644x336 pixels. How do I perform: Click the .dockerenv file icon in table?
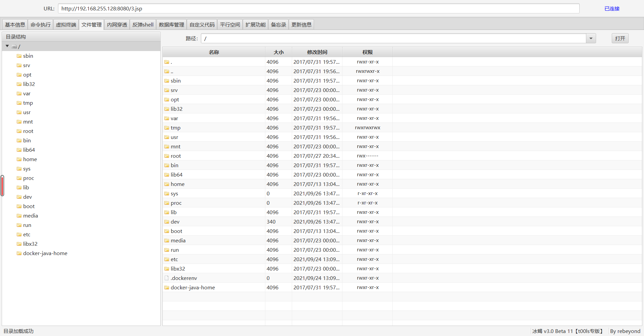tap(167, 278)
